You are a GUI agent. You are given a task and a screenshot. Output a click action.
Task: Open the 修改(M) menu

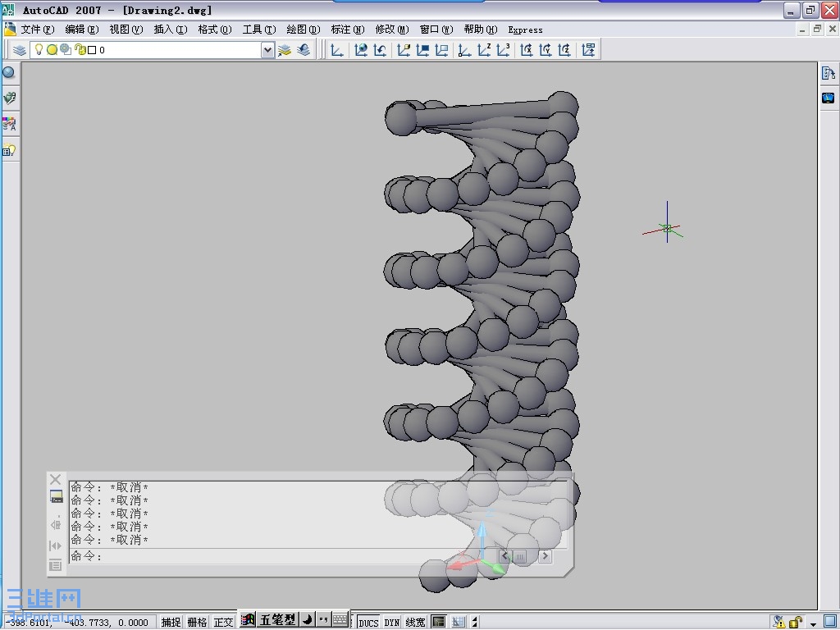(392, 30)
